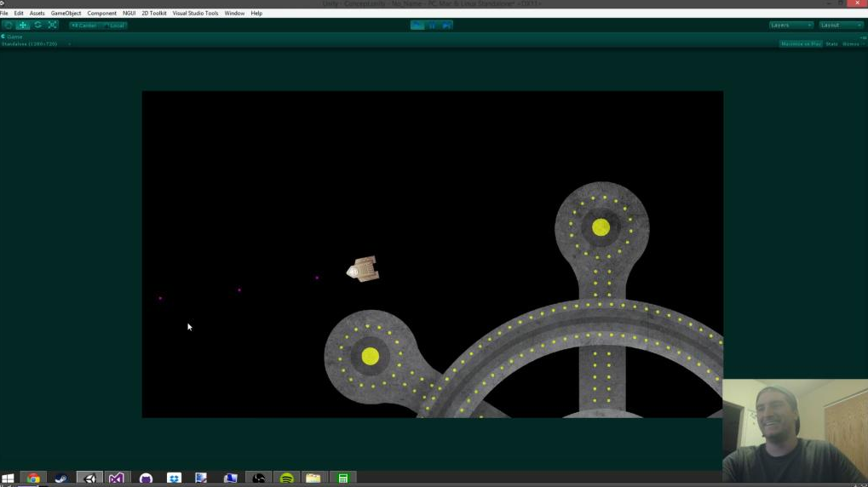Open Steam from the taskbar

click(x=60, y=478)
